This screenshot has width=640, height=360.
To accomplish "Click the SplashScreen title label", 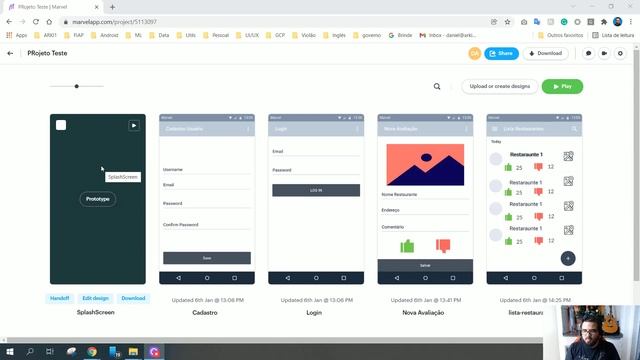I will (x=96, y=312).
